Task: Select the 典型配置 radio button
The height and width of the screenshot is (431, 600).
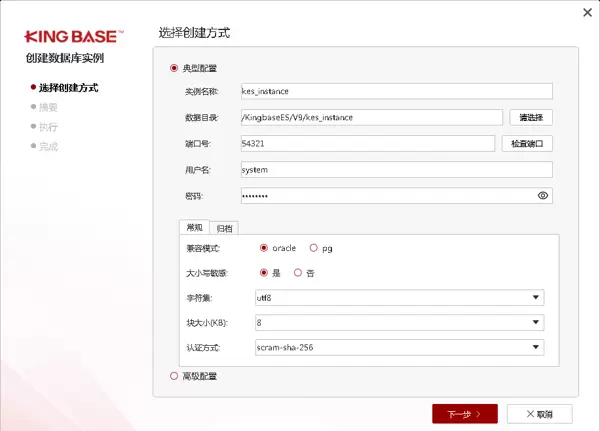Action: click(174, 68)
